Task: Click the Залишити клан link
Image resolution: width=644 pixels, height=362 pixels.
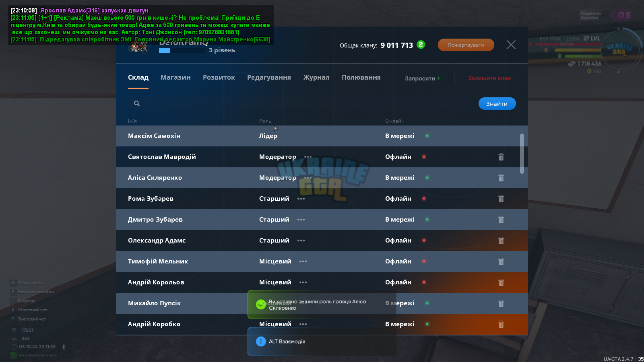Action: point(489,78)
